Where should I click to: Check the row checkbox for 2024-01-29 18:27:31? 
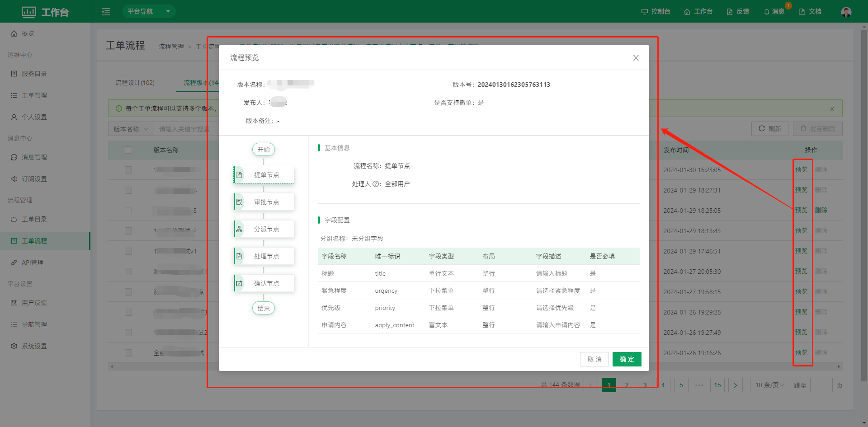pyautogui.click(x=128, y=190)
